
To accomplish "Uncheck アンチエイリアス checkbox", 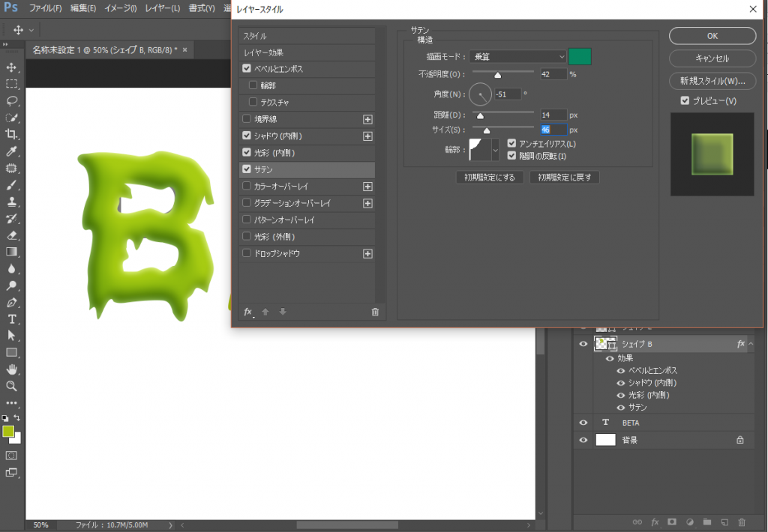I will point(511,143).
